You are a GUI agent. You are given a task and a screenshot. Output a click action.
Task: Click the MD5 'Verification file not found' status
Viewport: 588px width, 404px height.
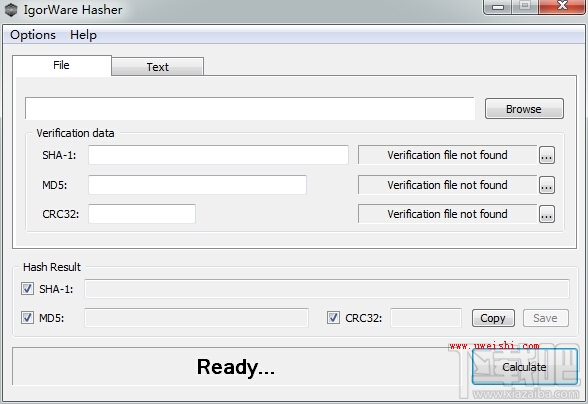(447, 185)
